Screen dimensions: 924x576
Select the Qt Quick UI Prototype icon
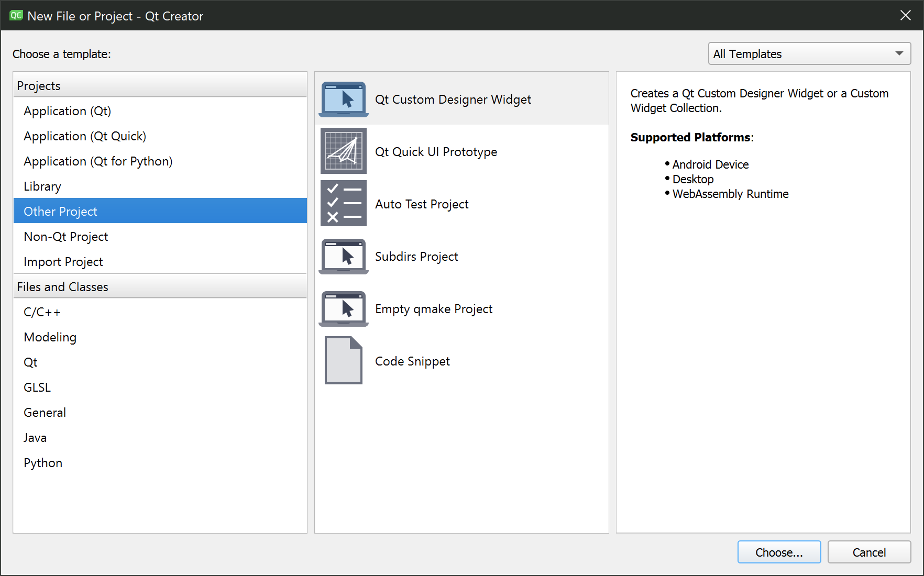point(344,151)
